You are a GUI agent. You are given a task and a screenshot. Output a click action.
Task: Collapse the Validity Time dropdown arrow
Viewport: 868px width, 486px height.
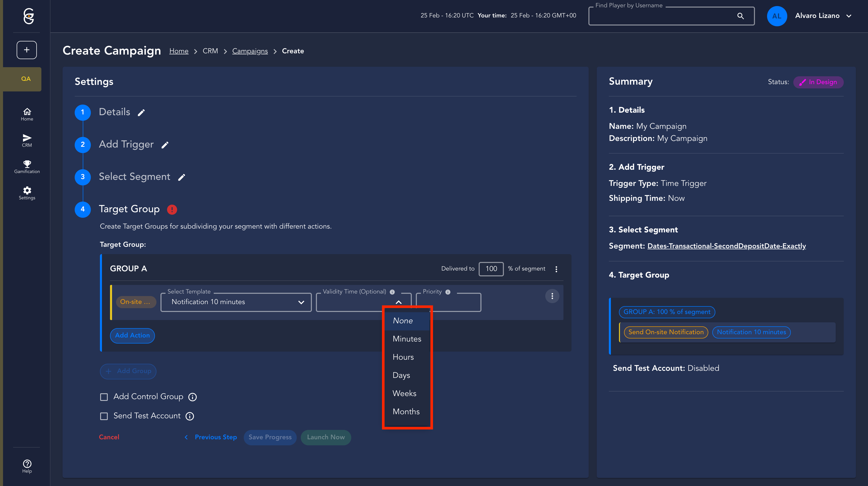pos(399,302)
